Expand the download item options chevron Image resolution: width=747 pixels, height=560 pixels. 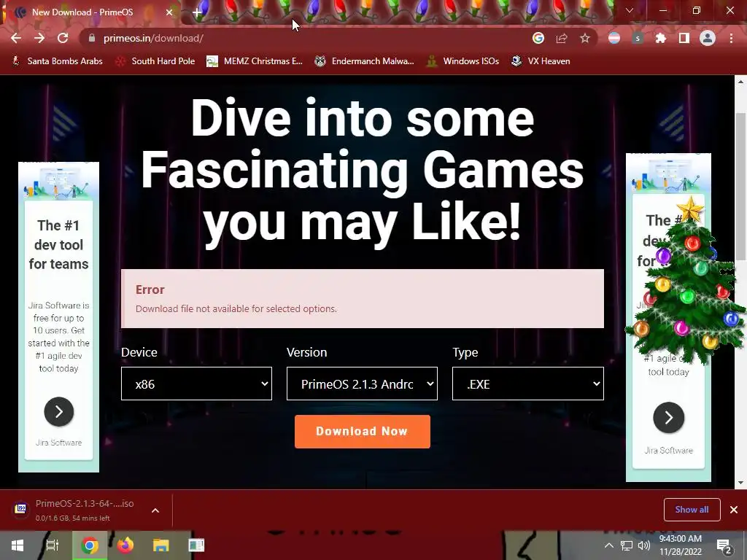[x=155, y=510]
